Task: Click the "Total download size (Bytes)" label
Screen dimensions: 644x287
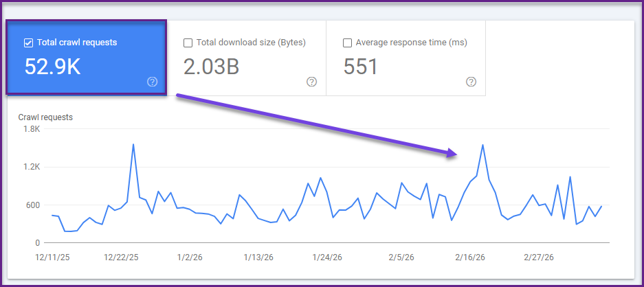Action: coord(251,43)
